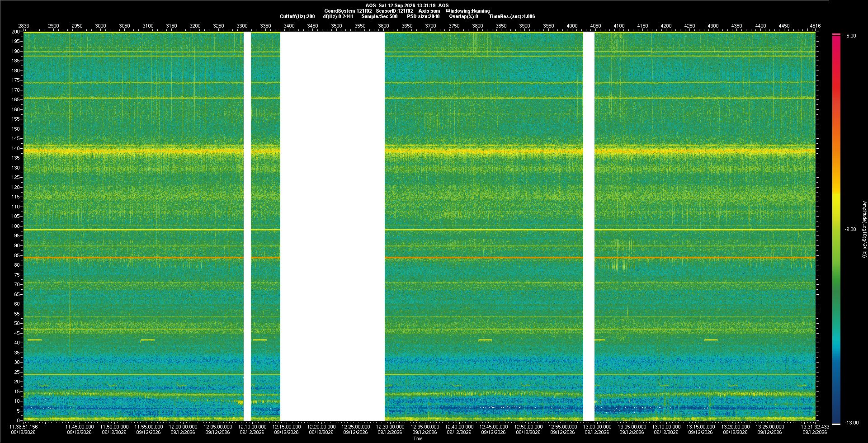Select the SensorID:121f02 header text

click(394, 11)
